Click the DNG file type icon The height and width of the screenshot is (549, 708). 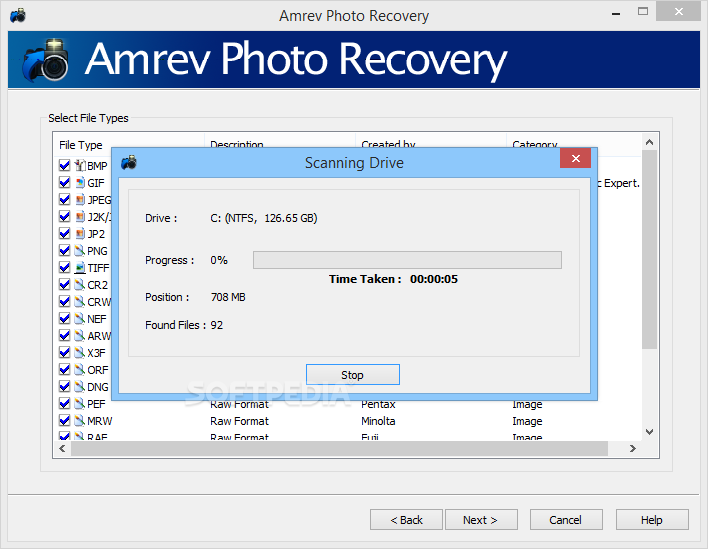pyautogui.click(x=80, y=387)
